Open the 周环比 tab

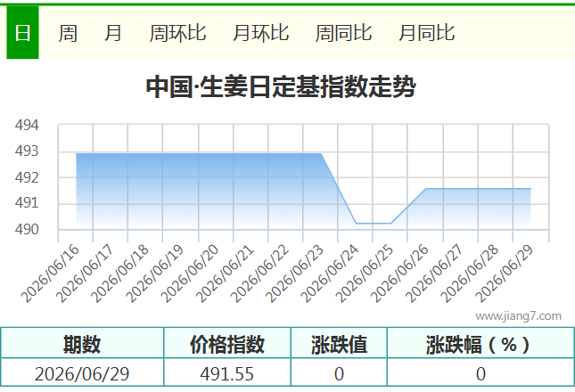point(177,33)
